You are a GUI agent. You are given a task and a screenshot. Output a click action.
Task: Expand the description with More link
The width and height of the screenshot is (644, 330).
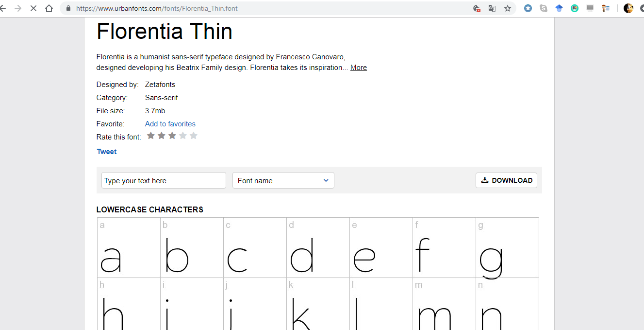coord(359,68)
